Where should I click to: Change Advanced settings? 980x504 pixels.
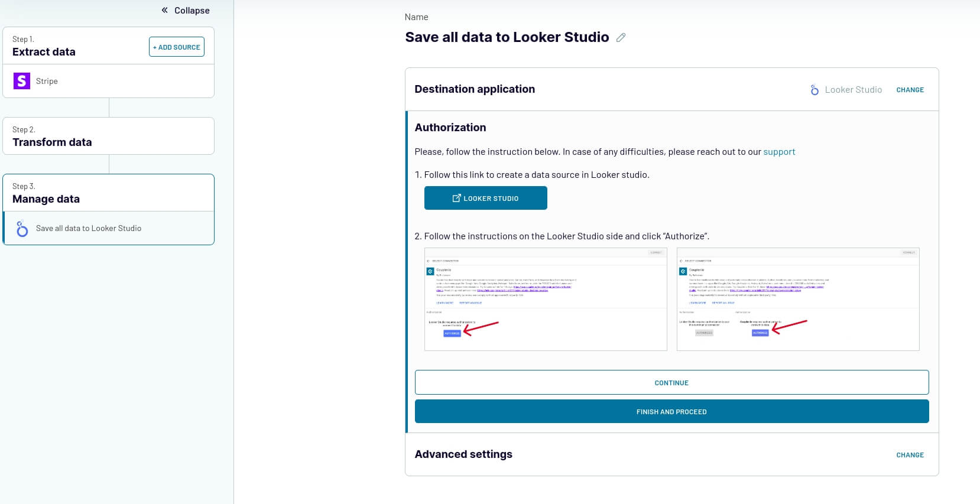(x=910, y=455)
